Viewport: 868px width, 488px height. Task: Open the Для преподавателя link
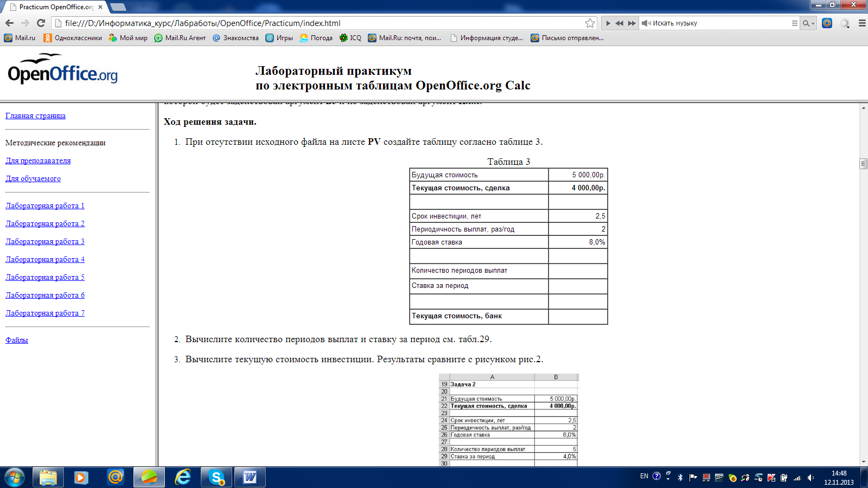38,160
